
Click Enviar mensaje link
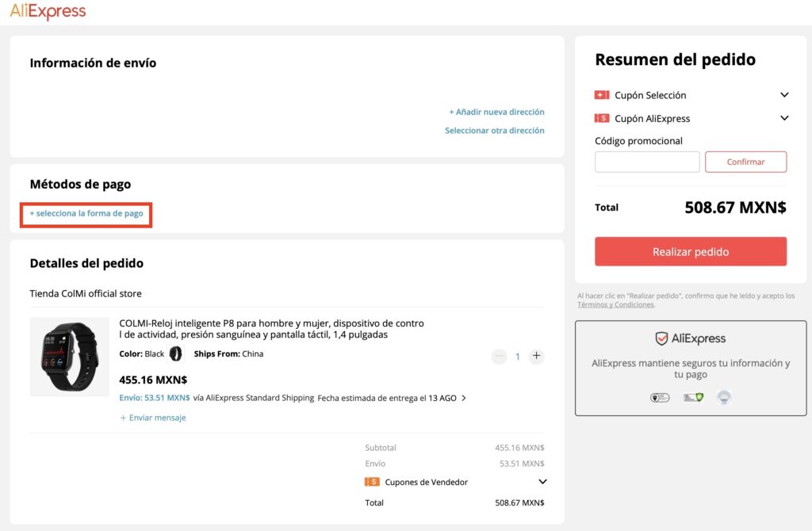153,418
